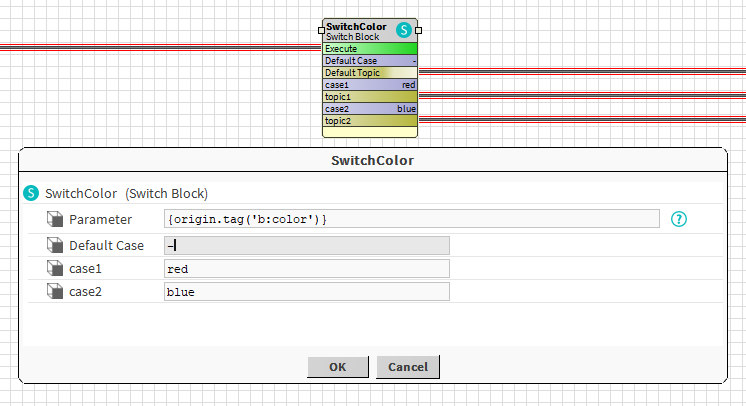Click the Parameter origin.tag input field

pyautogui.click(x=411, y=219)
